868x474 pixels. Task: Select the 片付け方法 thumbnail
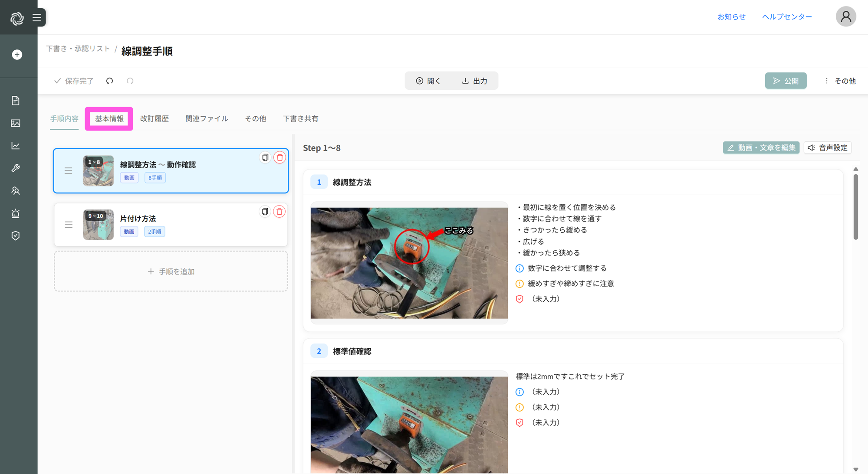click(99, 225)
